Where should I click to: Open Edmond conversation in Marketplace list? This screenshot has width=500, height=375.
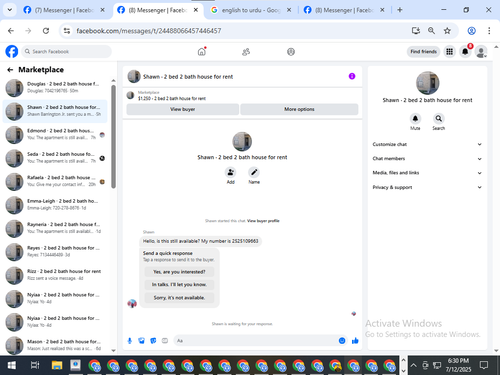55,135
